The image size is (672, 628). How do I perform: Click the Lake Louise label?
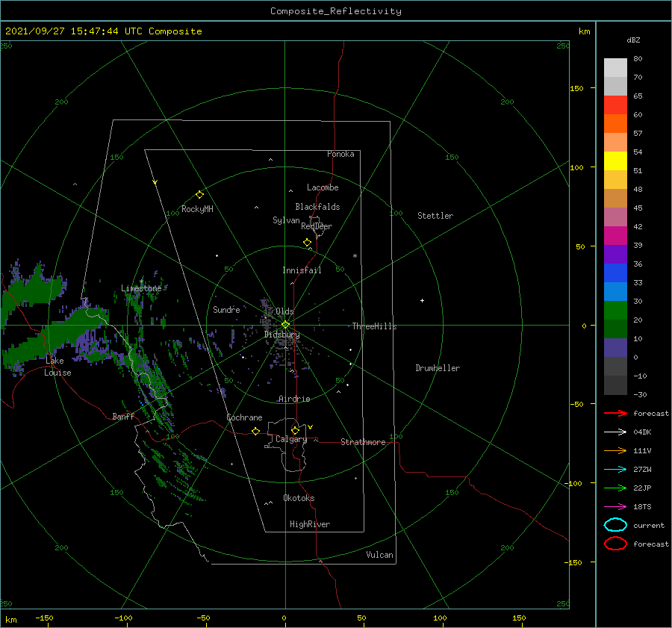point(57,367)
